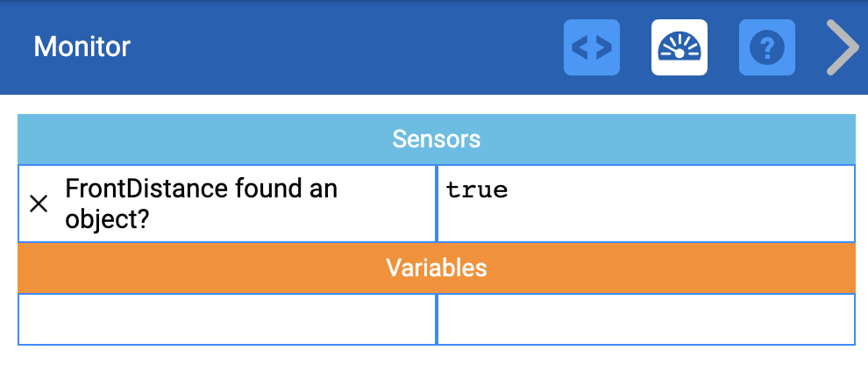Open help with the question mark icon
The image size is (868, 386).
click(x=766, y=47)
